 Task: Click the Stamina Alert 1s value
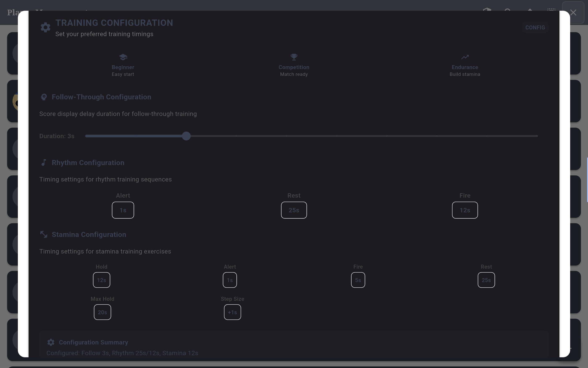(x=230, y=280)
